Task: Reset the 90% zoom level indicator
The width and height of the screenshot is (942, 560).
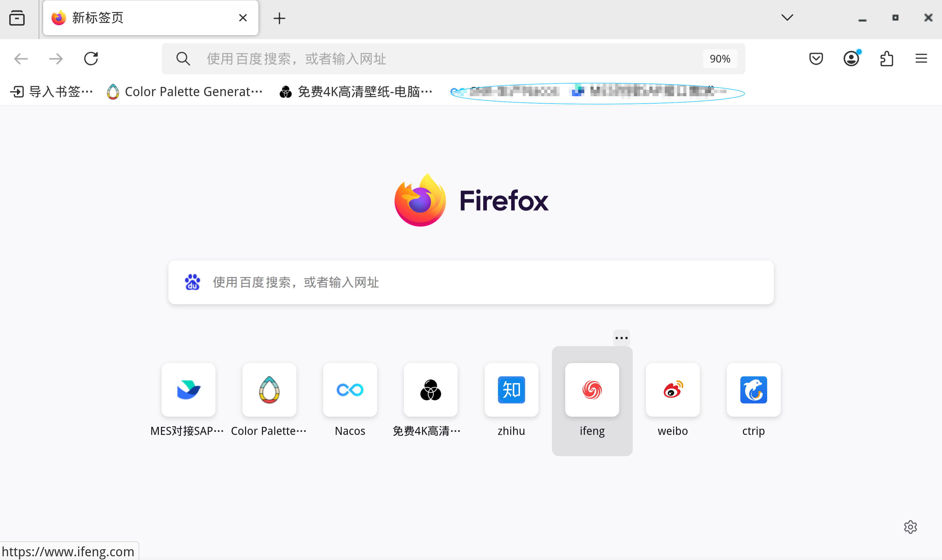Action: coord(720,59)
